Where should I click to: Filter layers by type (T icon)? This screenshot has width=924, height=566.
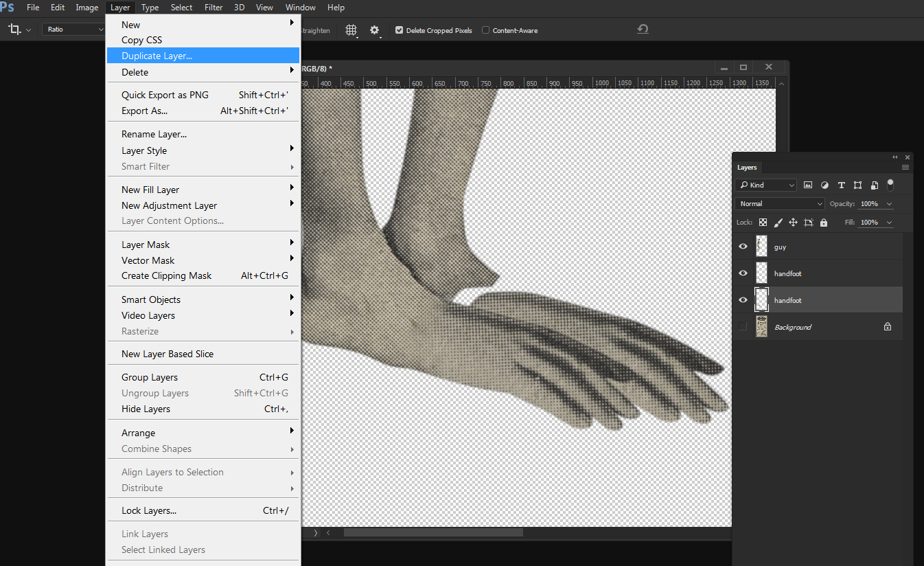tap(841, 185)
